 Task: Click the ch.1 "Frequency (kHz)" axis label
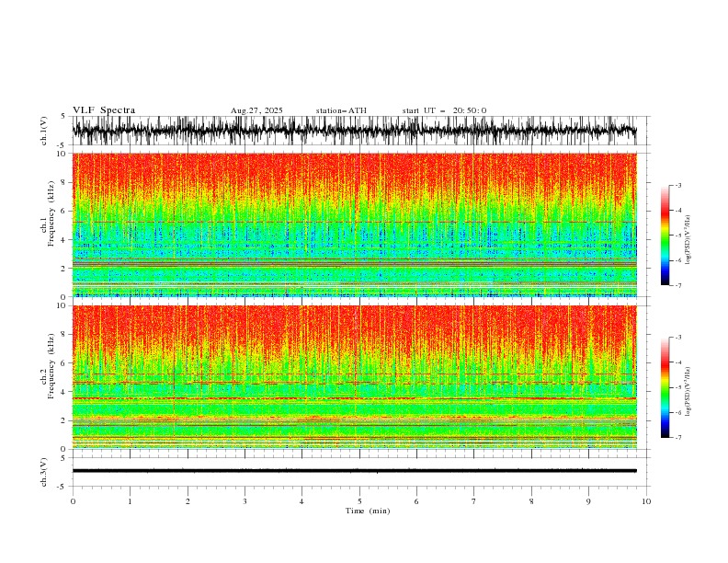click(51, 213)
